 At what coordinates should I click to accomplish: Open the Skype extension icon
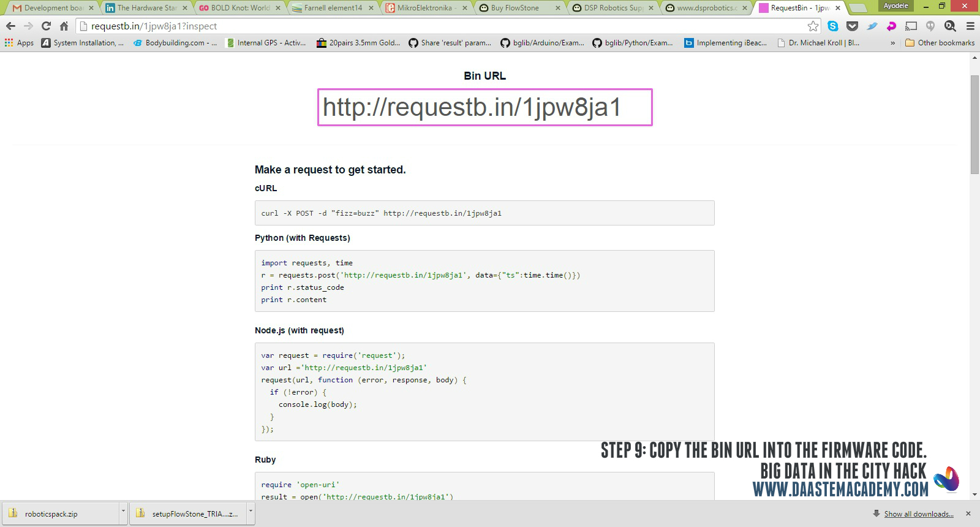833,26
